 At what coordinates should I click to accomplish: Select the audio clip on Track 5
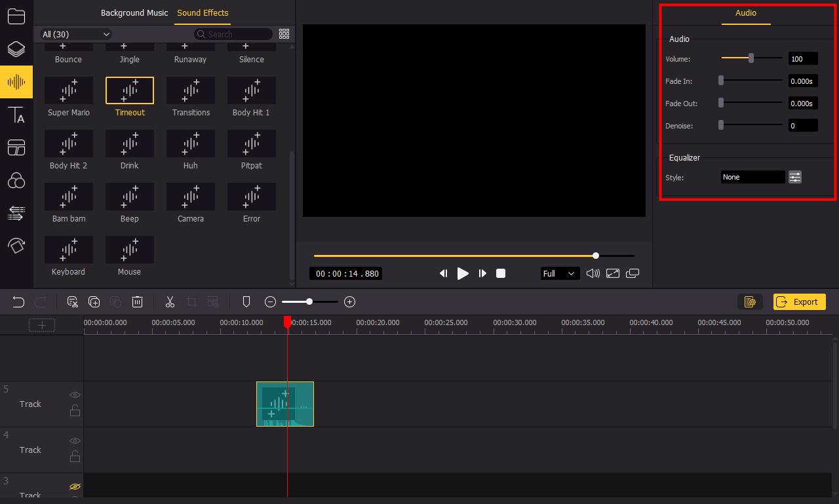point(285,404)
